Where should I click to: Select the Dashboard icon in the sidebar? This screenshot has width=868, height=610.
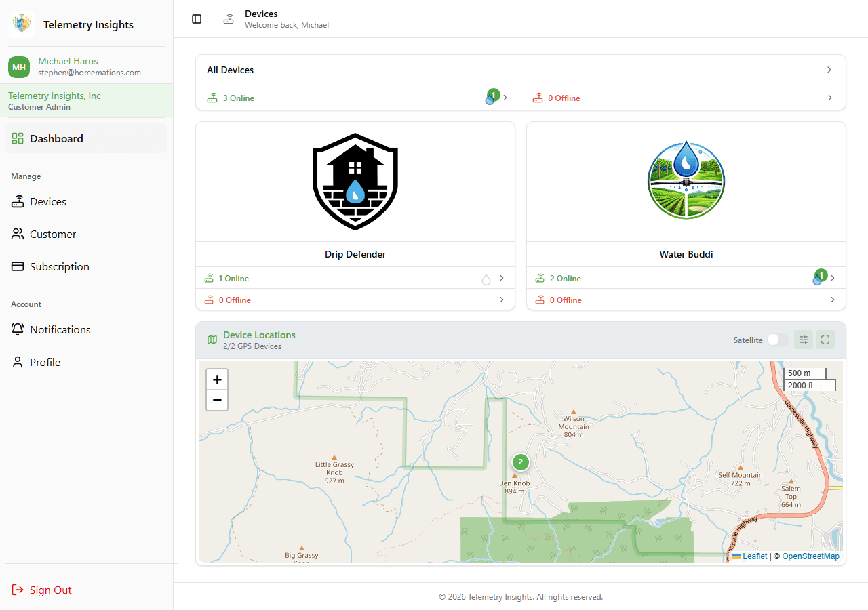click(18, 138)
